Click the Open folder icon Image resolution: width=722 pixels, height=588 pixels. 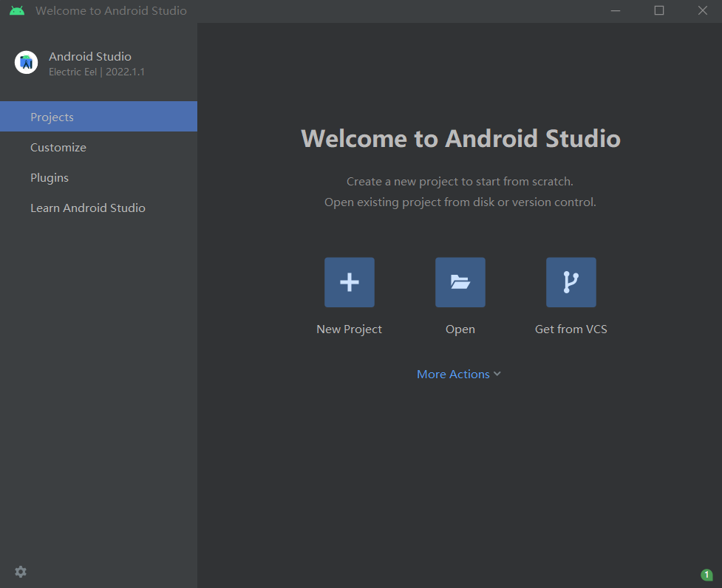(x=460, y=282)
